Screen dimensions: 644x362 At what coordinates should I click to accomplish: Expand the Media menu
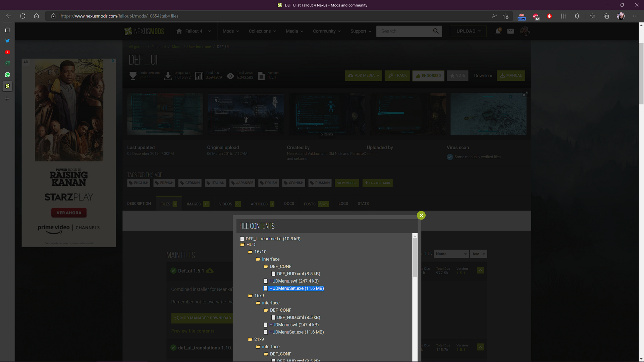pos(294,31)
